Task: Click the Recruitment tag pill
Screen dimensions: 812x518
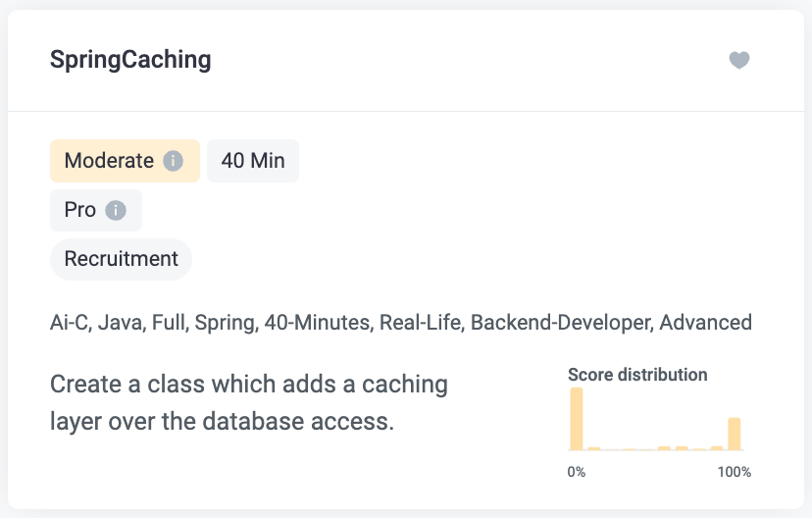Action: [x=121, y=259]
